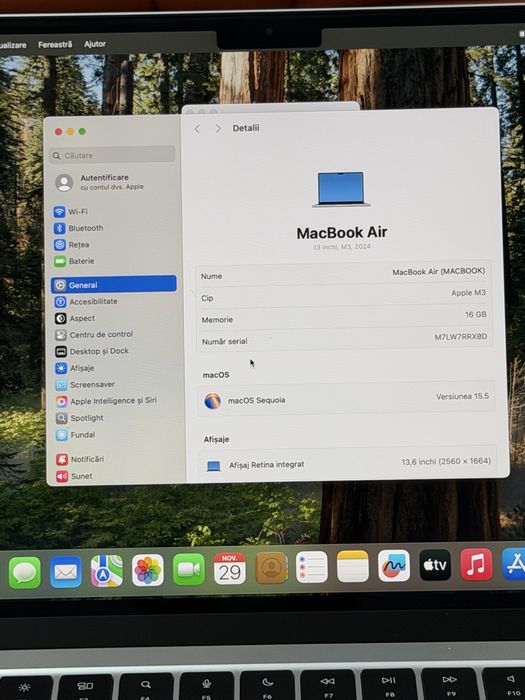Open Aspect settings
This screenshot has height=700, width=525.
[75, 318]
